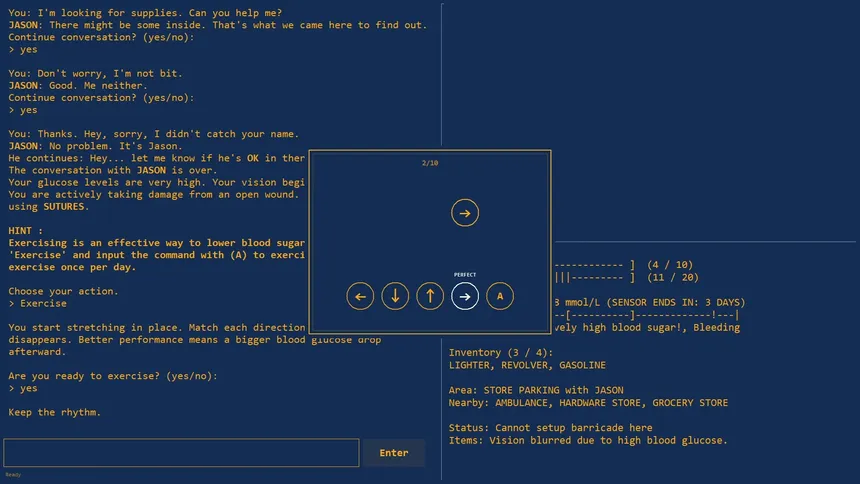Image resolution: width=860 pixels, height=484 pixels.
Task: Click the bold SUTURES keyword in the log
Action: [x=64, y=207]
